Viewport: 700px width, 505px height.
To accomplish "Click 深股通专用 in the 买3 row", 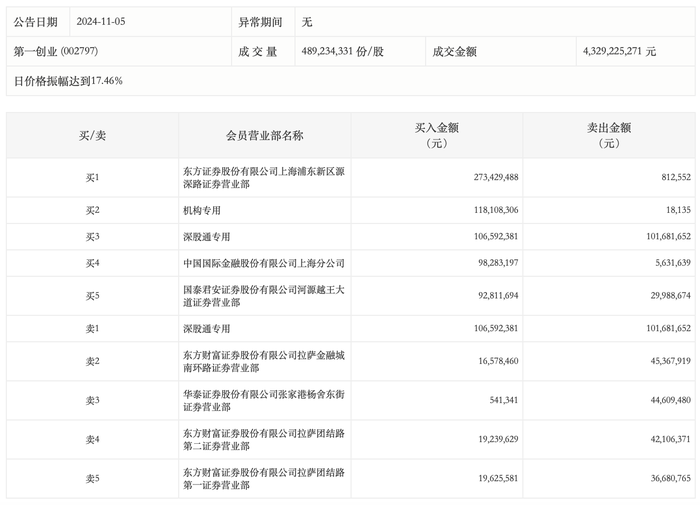I will click(x=206, y=237).
